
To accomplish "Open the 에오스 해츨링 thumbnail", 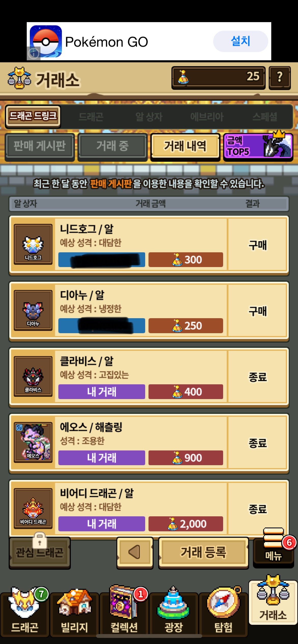I will (x=33, y=443).
